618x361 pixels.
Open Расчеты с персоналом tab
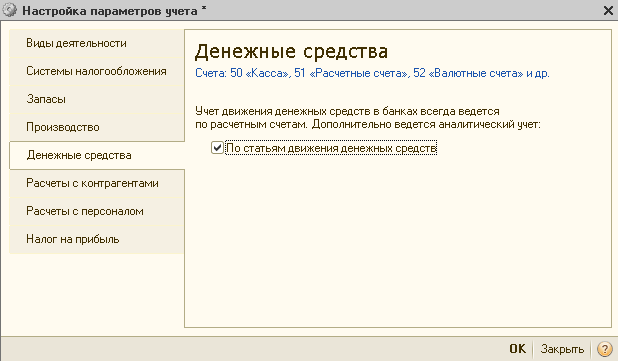pyautogui.click(x=97, y=211)
